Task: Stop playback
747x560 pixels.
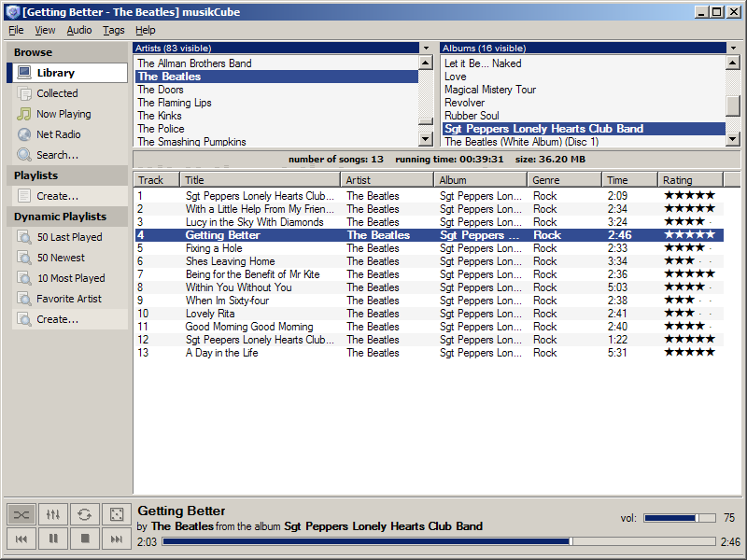Action: 85,539
